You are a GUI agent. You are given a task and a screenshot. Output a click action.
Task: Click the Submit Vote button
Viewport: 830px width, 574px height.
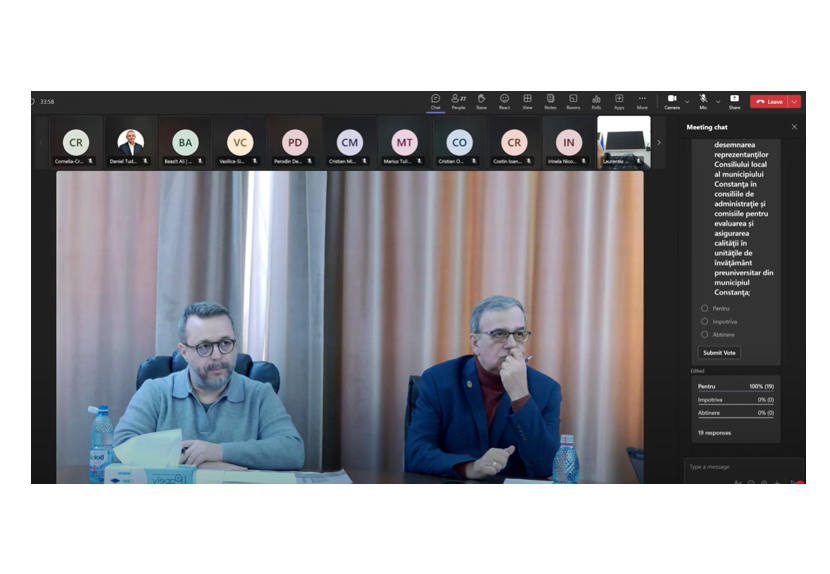[719, 353]
